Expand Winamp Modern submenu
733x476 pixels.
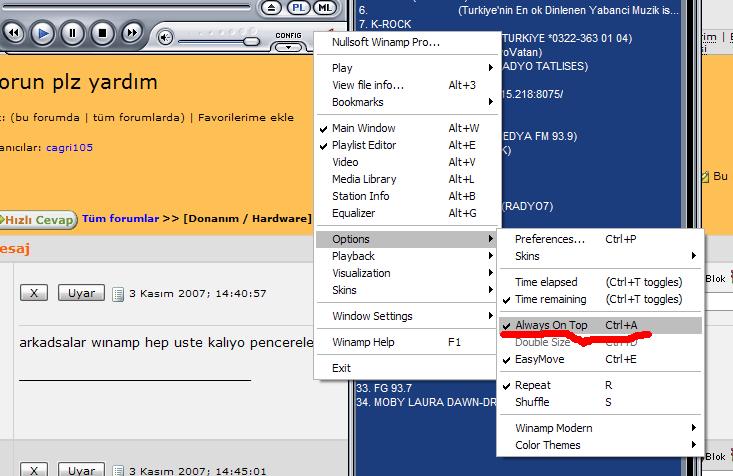pyautogui.click(x=601, y=428)
